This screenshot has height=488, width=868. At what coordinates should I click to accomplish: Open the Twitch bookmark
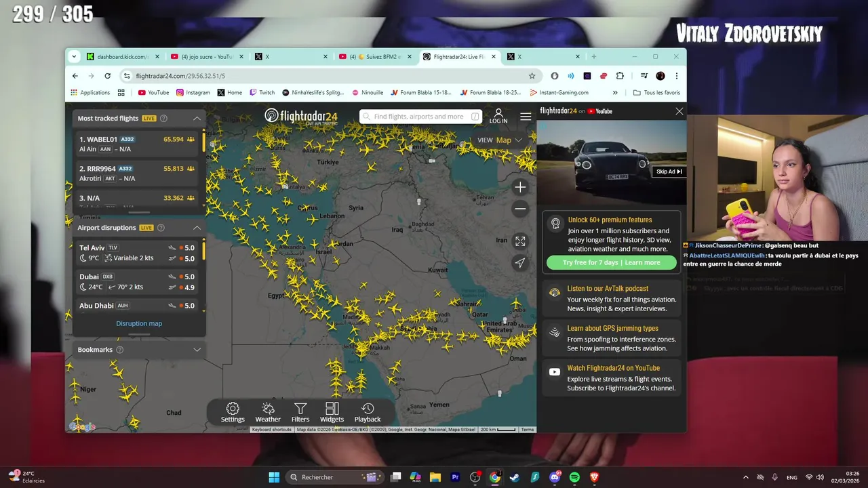click(262, 92)
